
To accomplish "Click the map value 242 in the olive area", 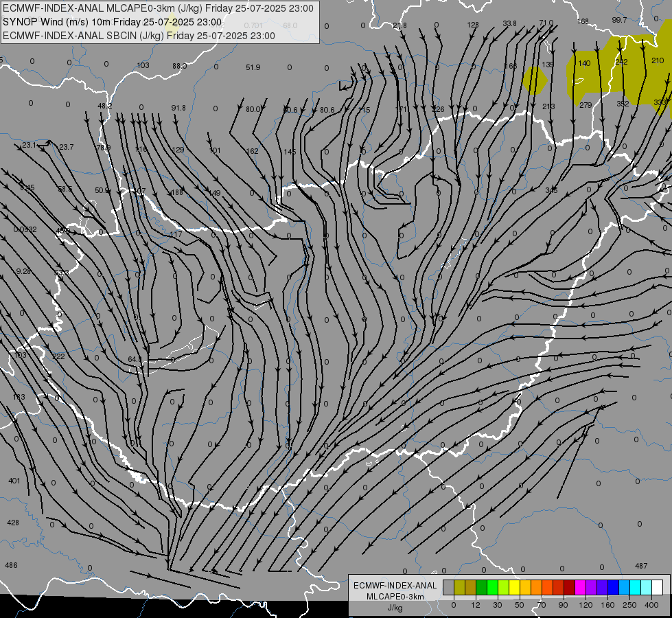I will click(621, 62).
